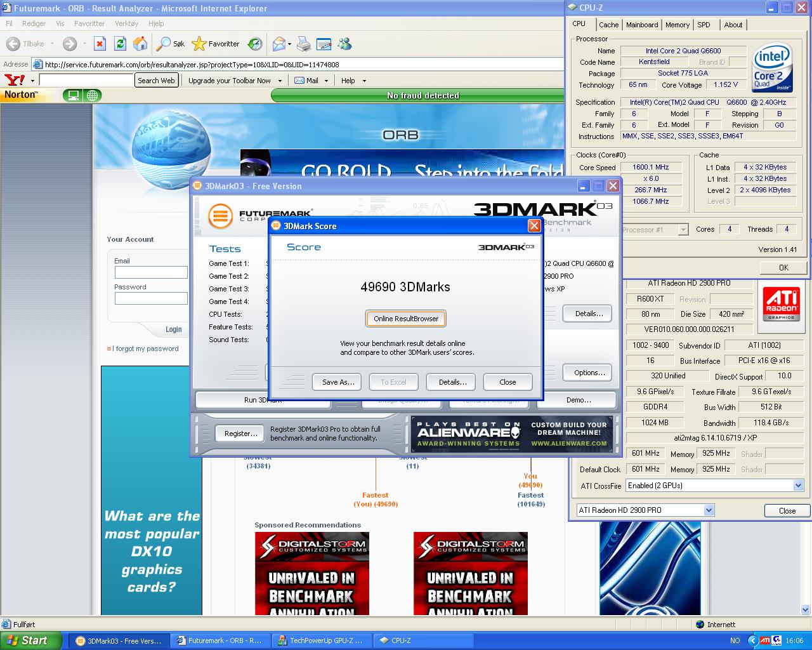Screen dimensions: 812x650
Task: Open the Mail envelope icon in IE toolbar
Action: point(278,44)
